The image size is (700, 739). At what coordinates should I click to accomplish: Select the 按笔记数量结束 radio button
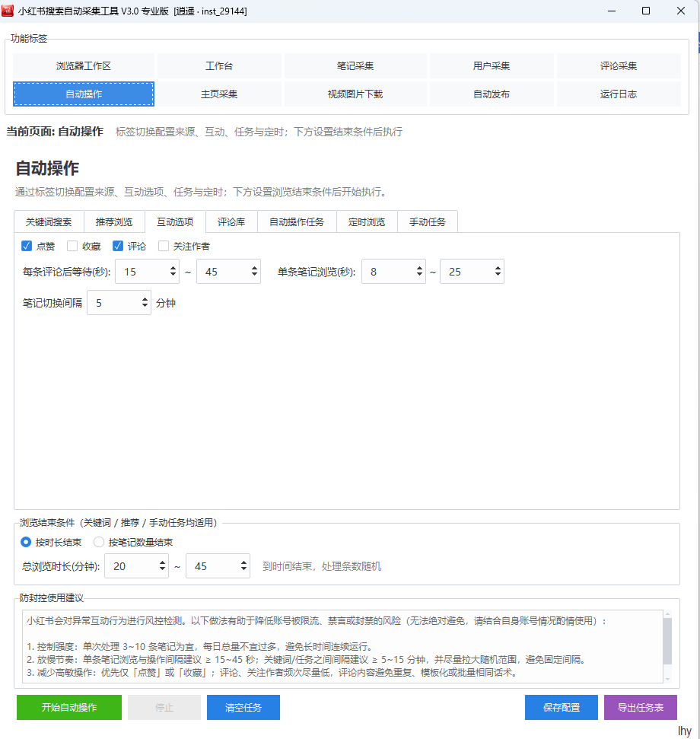[x=98, y=542]
